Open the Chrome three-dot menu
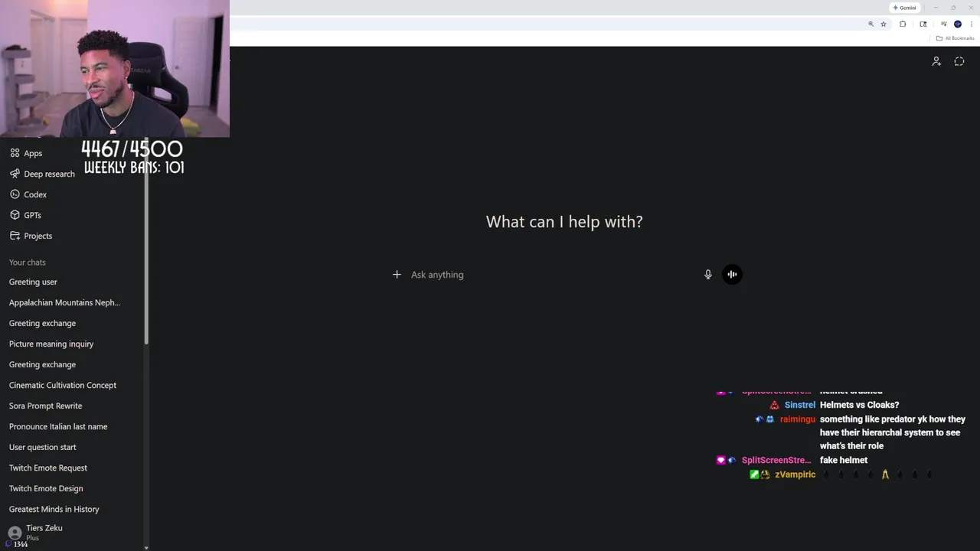The height and width of the screenshot is (551, 980). pos(972,24)
